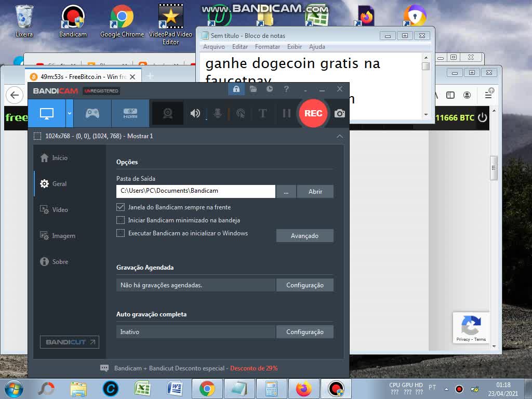This screenshot has height=399, width=532.
Task: Open Vídeo settings tab
Action: 54,210
